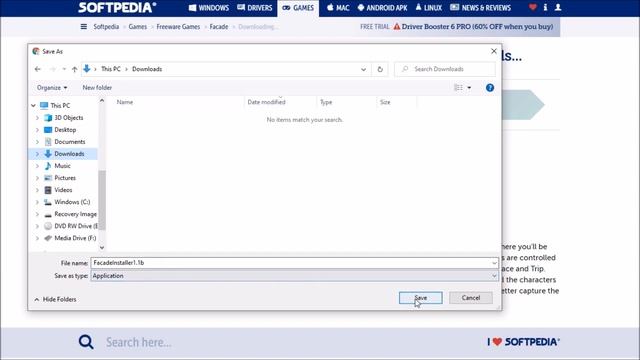This screenshot has width=640, height=360.
Task: Expand the 3D Objects tree node
Action: (37, 118)
